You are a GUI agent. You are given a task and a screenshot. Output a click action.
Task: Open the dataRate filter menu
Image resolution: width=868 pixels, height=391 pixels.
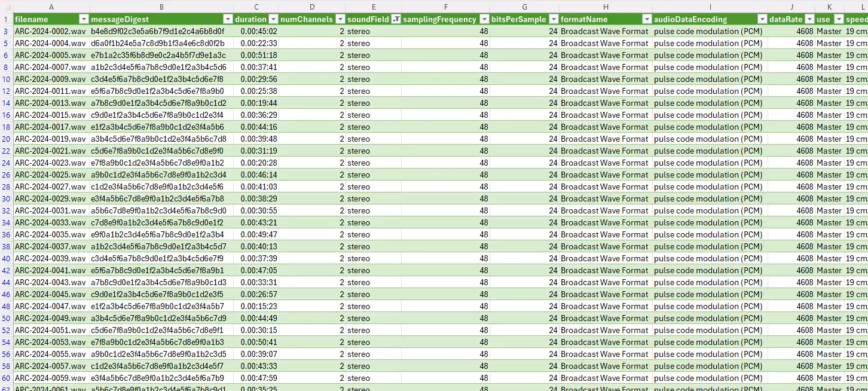point(809,19)
